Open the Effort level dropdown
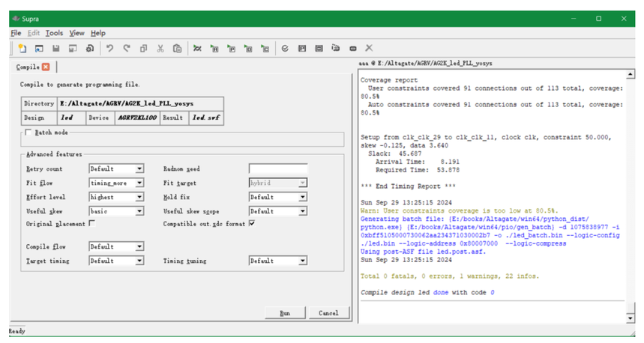The height and width of the screenshot is (343, 644). (117, 197)
